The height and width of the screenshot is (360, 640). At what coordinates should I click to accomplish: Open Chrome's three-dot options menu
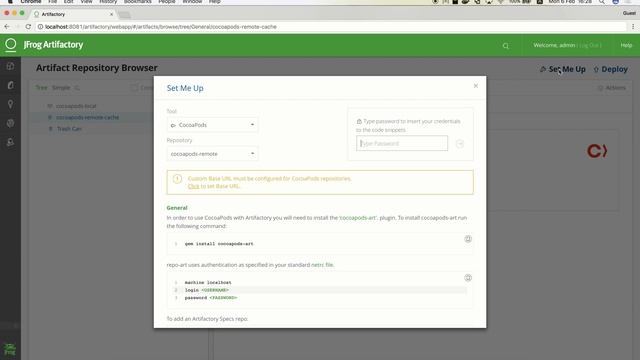point(633,27)
